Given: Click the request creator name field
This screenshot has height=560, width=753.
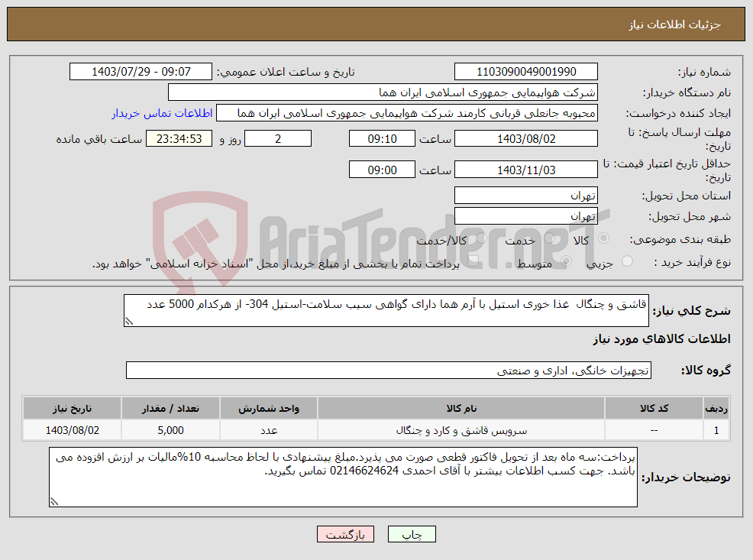Looking at the screenshot, I should click(x=407, y=113).
